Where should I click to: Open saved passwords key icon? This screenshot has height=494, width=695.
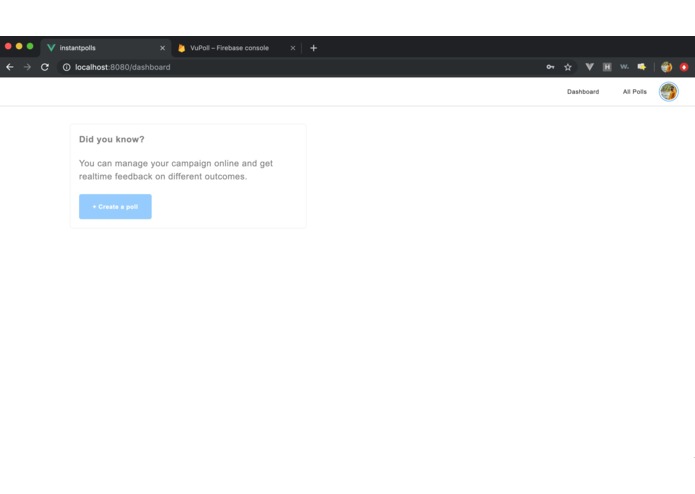click(x=550, y=67)
